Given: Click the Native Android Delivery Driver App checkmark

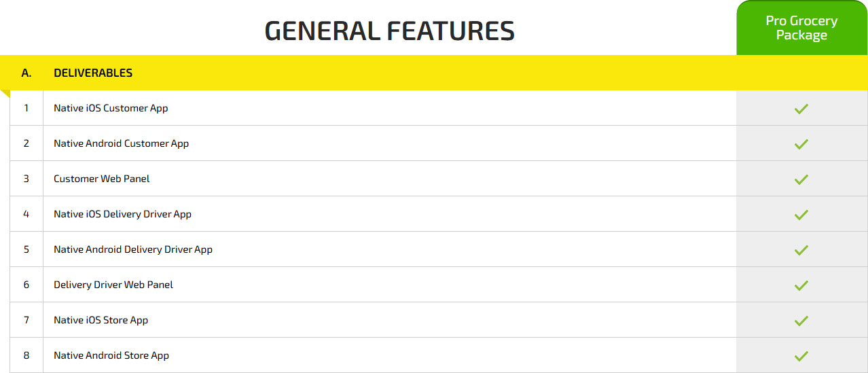Looking at the screenshot, I should coord(801,250).
